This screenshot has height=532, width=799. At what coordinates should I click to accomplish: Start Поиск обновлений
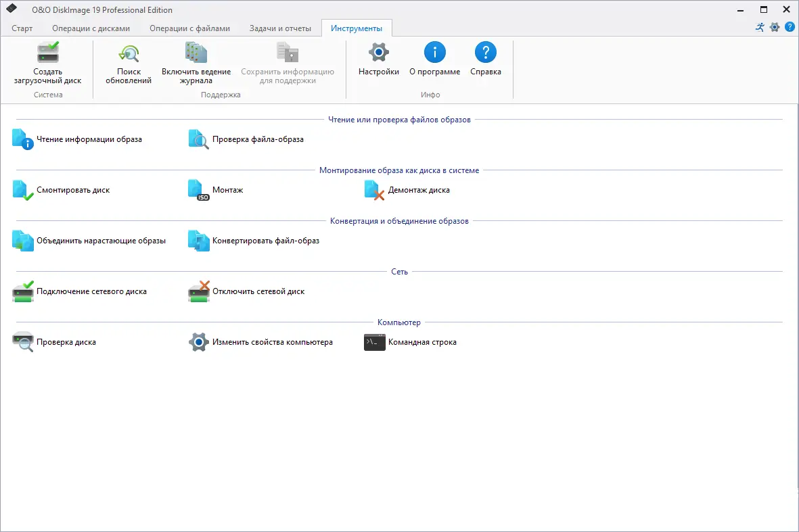click(x=129, y=62)
